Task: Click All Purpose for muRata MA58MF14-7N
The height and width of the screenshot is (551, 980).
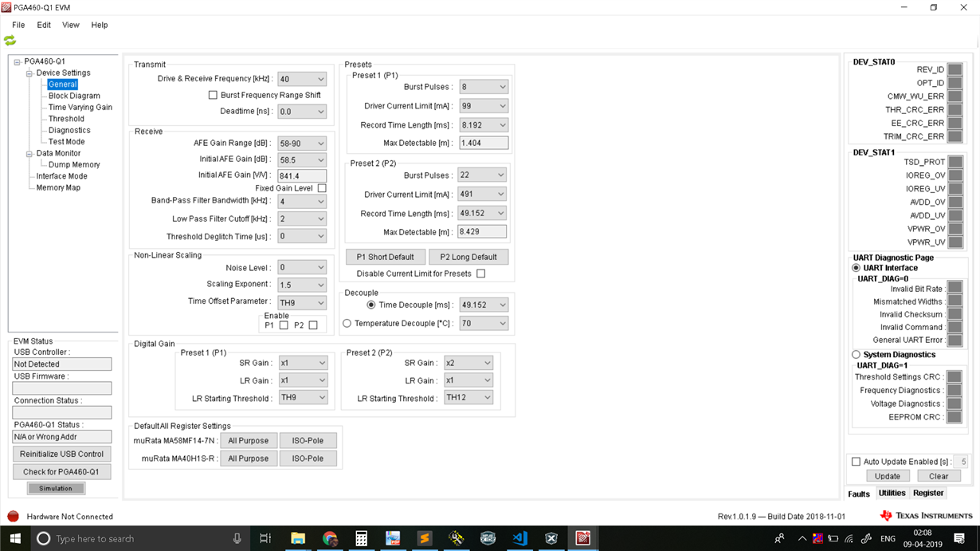Action: [249, 440]
